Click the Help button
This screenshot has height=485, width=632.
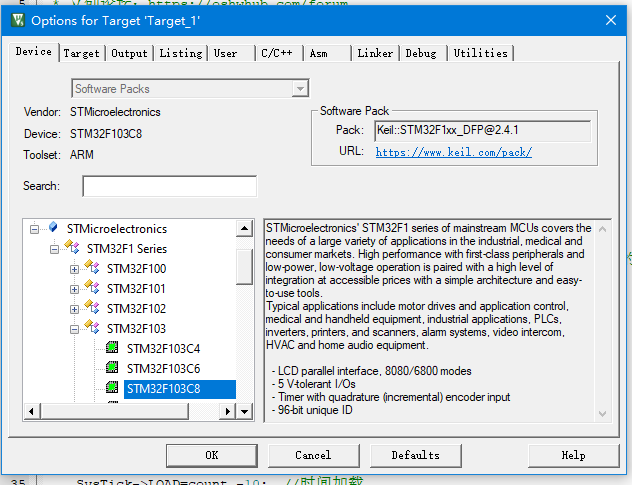click(x=573, y=456)
